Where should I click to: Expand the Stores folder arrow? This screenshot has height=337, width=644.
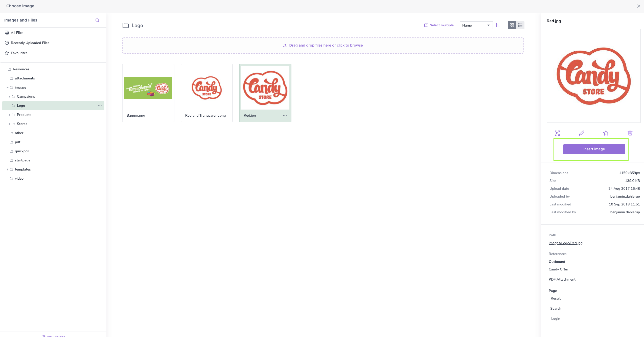point(10,124)
